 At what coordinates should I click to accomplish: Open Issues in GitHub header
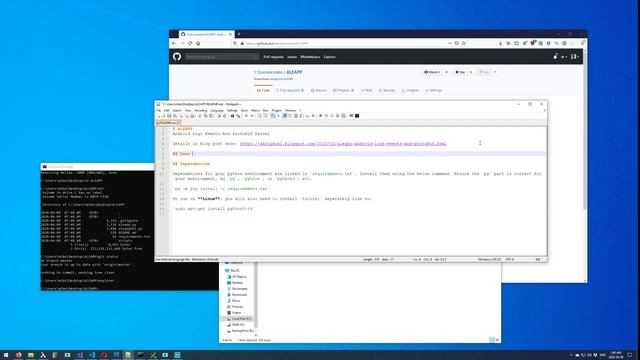click(292, 57)
